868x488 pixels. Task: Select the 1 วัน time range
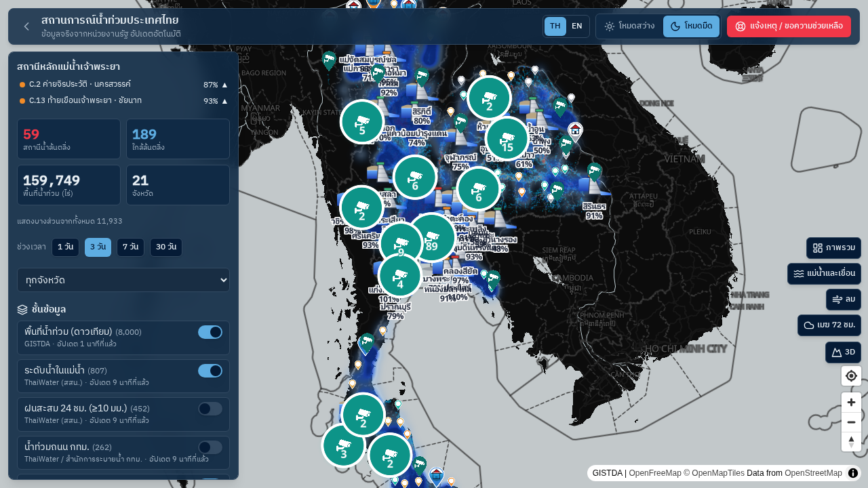(x=65, y=247)
